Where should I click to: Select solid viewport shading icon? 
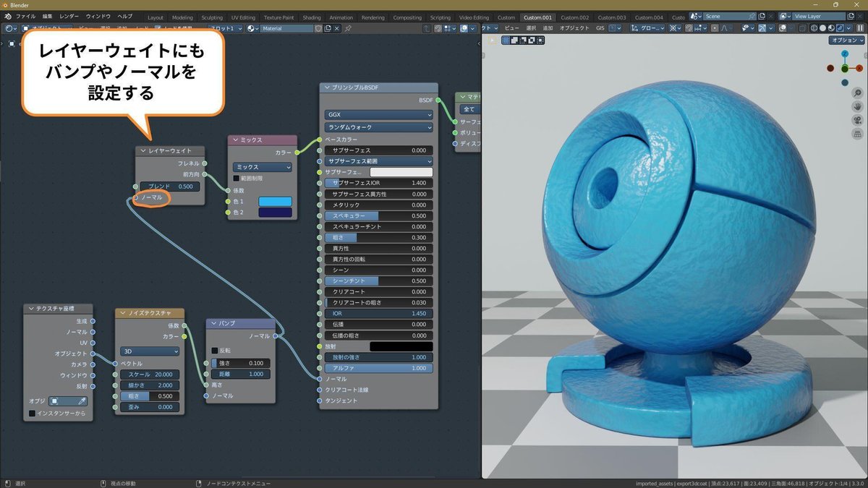(x=822, y=27)
